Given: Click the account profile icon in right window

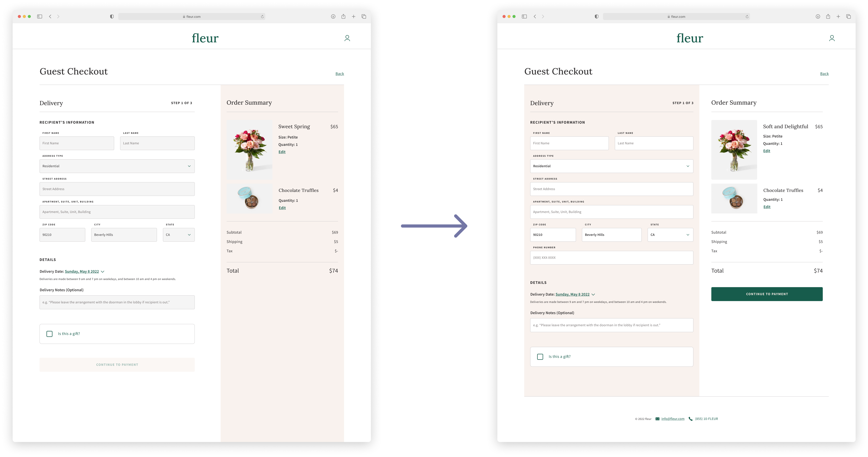Looking at the screenshot, I should [x=832, y=38].
